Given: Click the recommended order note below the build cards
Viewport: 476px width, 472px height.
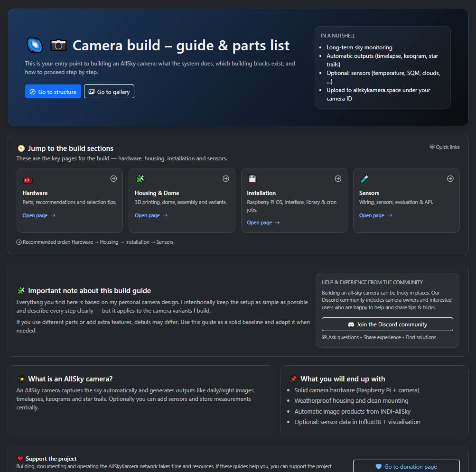Looking at the screenshot, I should tap(97, 242).
